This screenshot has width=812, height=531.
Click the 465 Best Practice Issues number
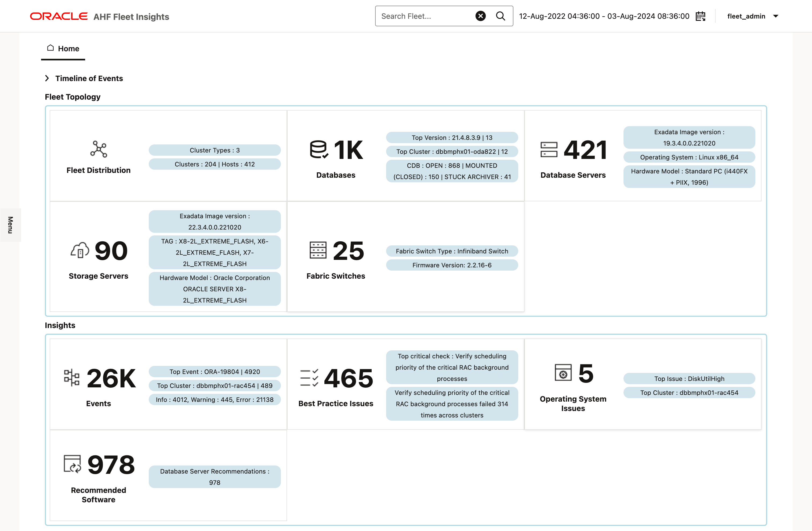tap(348, 378)
